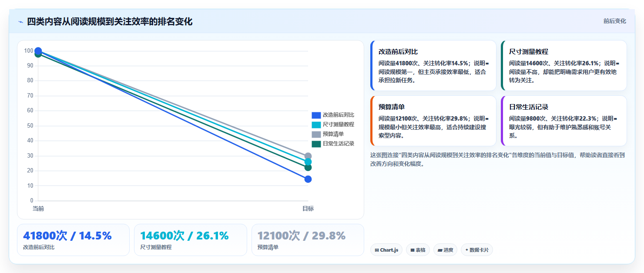The width and height of the screenshot is (644, 273).
Task: Click the 数据卡片 tag chip
Action: pyautogui.click(x=477, y=250)
